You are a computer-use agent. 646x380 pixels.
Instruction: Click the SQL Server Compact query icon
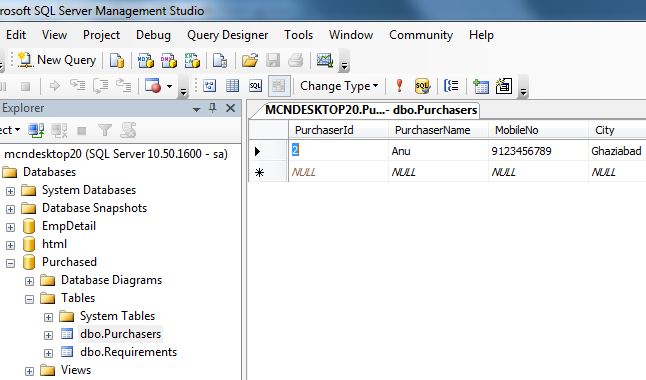(x=220, y=61)
